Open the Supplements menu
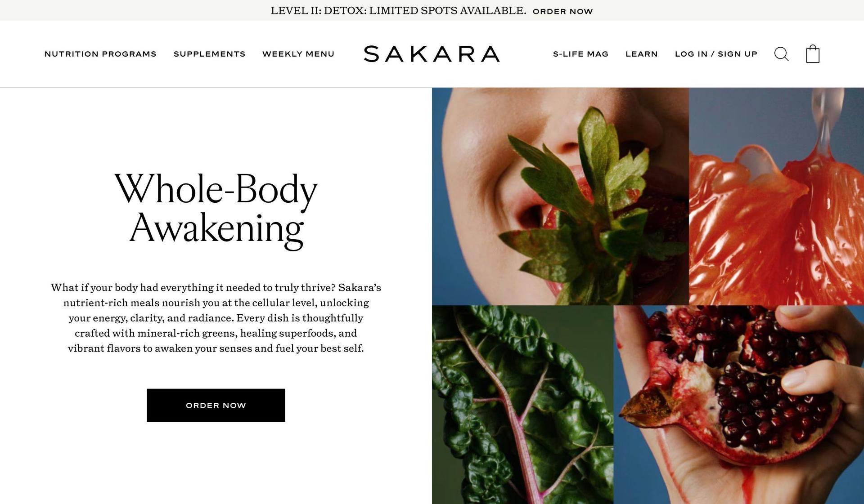The height and width of the screenshot is (504, 864). pyautogui.click(x=210, y=54)
